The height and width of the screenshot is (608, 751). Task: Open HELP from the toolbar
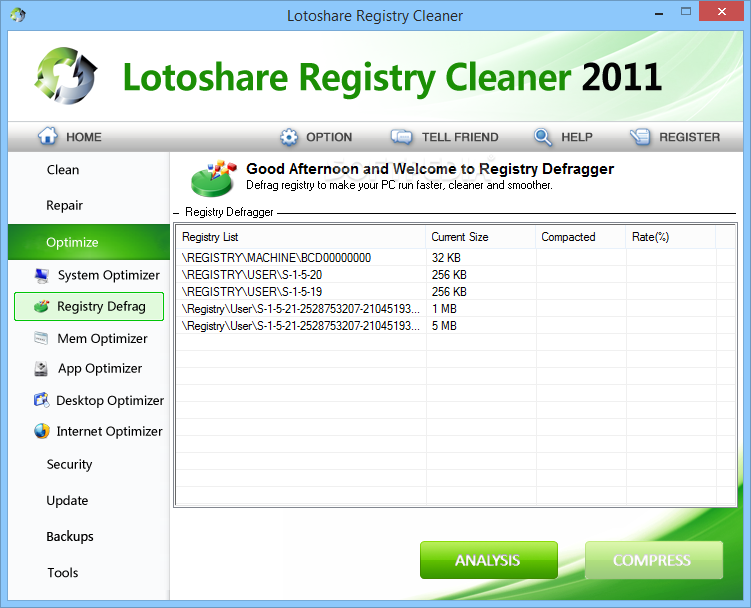563,137
